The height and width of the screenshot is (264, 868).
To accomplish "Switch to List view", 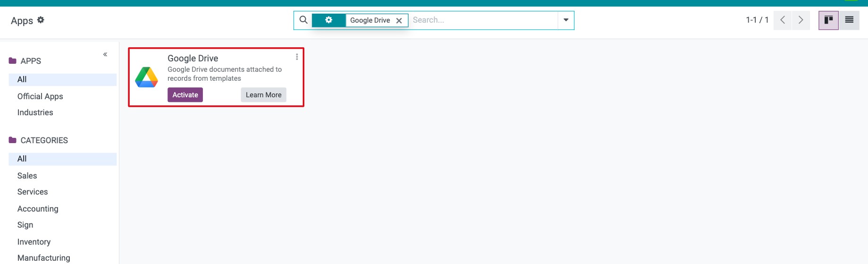I will [849, 20].
